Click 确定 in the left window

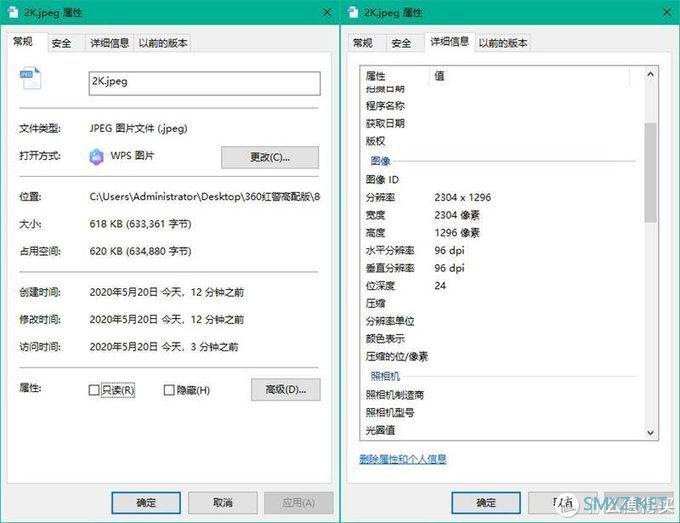146,503
